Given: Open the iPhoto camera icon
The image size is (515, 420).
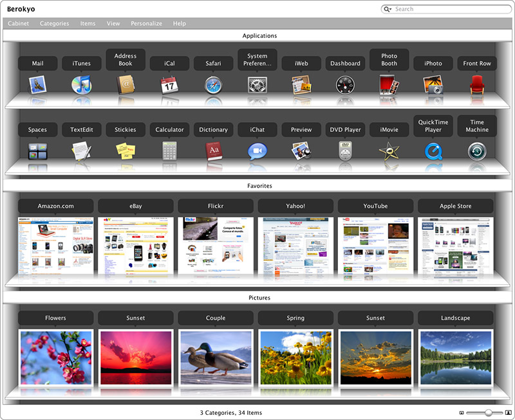Looking at the screenshot, I should 433,85.
